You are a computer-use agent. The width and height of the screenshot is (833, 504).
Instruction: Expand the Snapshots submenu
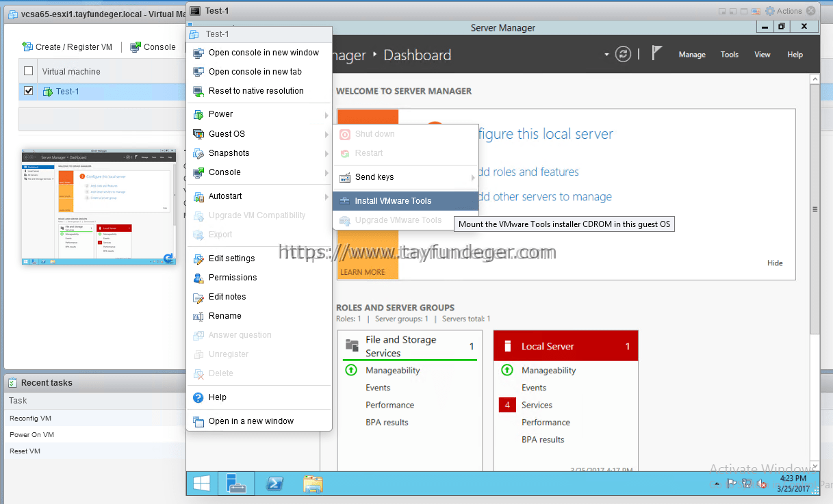click(x=259, y=153)
